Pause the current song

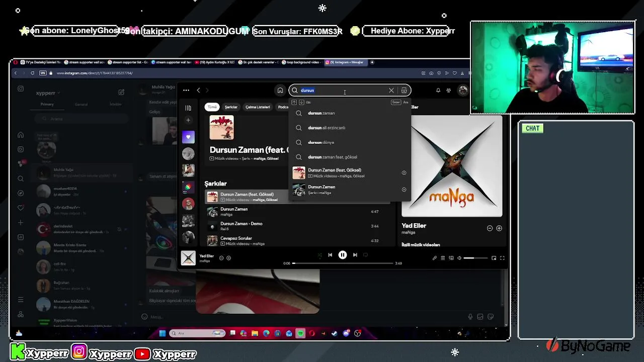[343, 255]
